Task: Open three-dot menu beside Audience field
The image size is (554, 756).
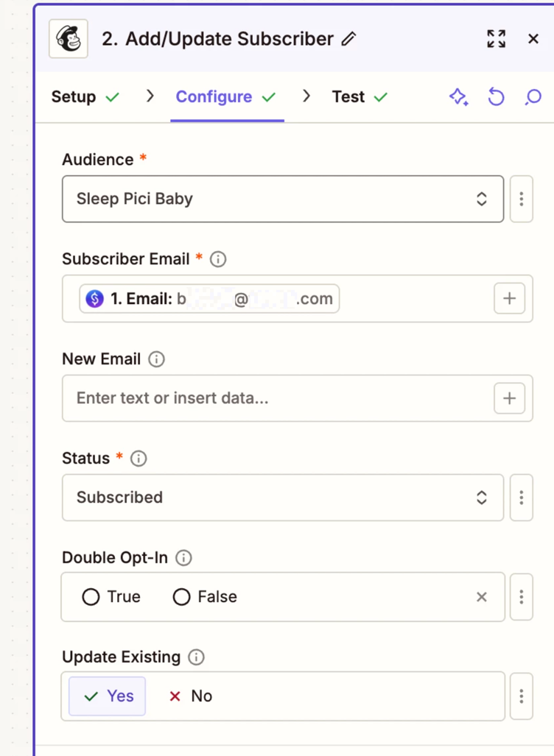Action: pyautogui.click(x=521, y=199)
